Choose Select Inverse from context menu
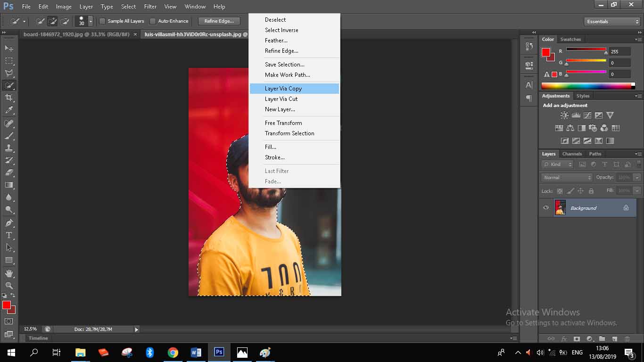 click(281, 30)
